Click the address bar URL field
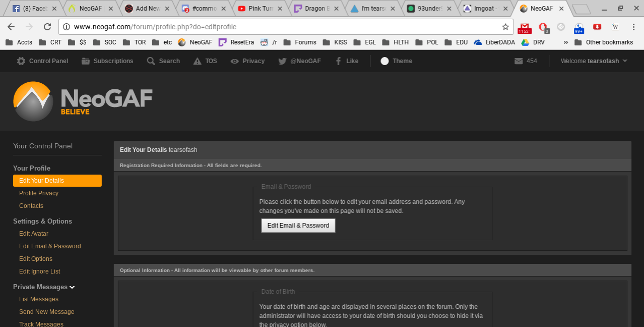 pos(286,27)
